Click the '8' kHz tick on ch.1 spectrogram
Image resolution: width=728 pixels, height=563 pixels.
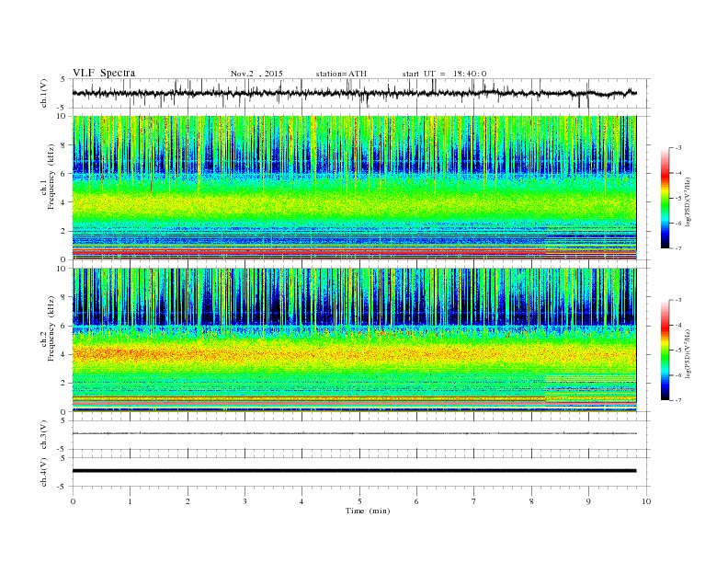pos(63,145)
